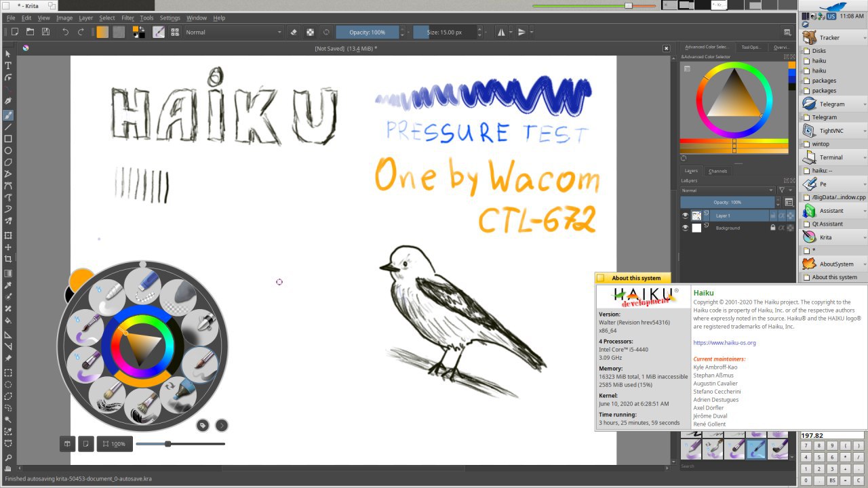
Task: Open the blending mode dropdown in toolbar
Action: (x=233, y=32)
